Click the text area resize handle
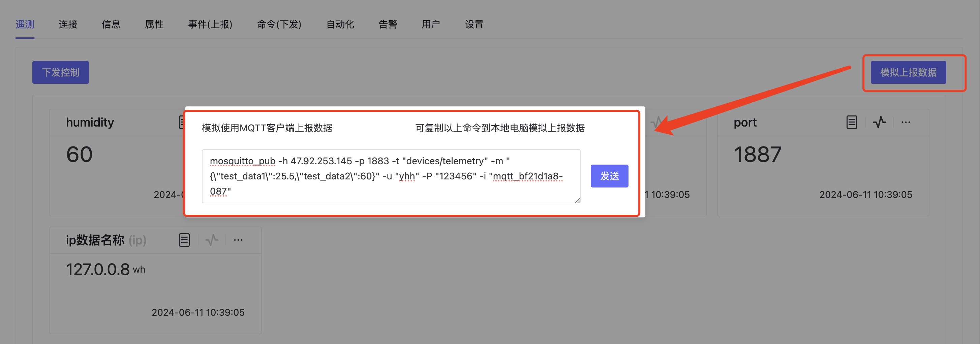Viewport: 980px width, 344px height. [x=577, y=200]
